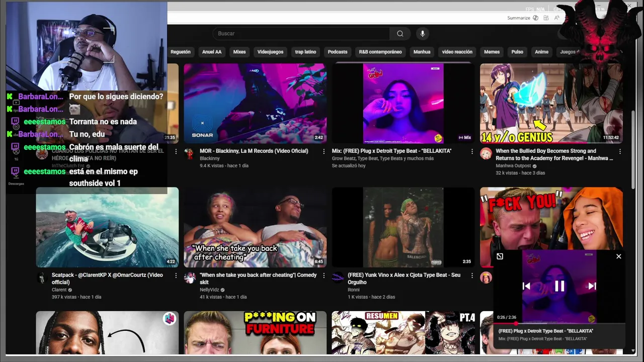Screen dimensions: 644x362
Task: Open NellyVidz channel avatar
Action: coord(190,278)
